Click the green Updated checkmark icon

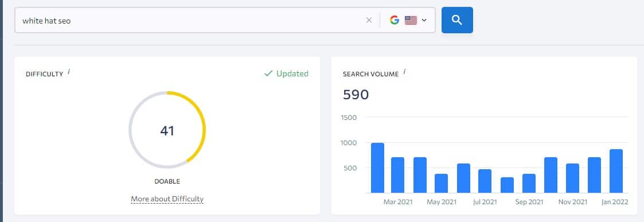click(x=268, y=73)
